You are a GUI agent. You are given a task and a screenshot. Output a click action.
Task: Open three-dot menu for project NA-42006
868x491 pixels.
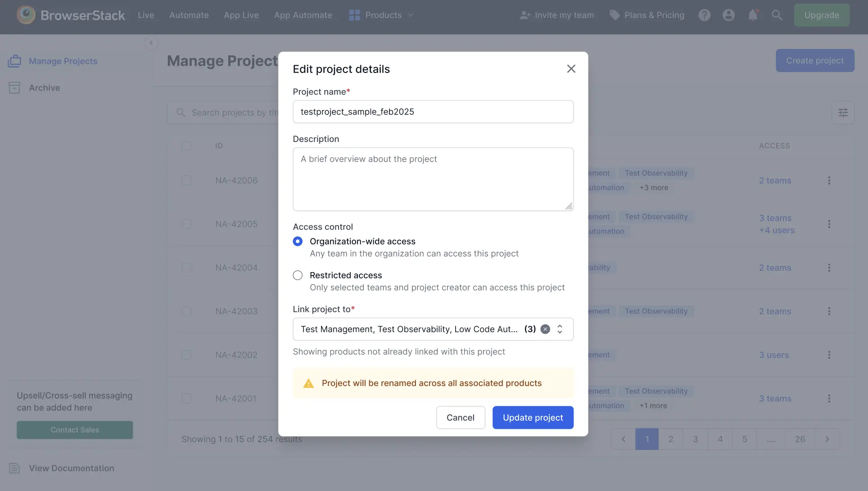[829, 181]
